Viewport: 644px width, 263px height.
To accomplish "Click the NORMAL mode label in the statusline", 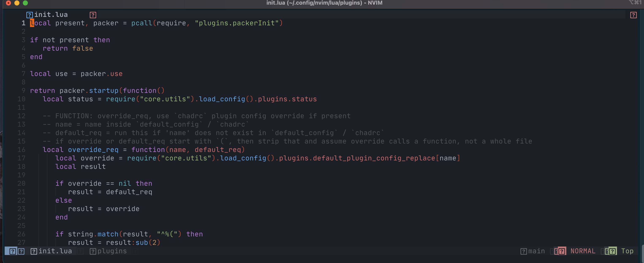I will pyautogui.click(x=583, y=251).
